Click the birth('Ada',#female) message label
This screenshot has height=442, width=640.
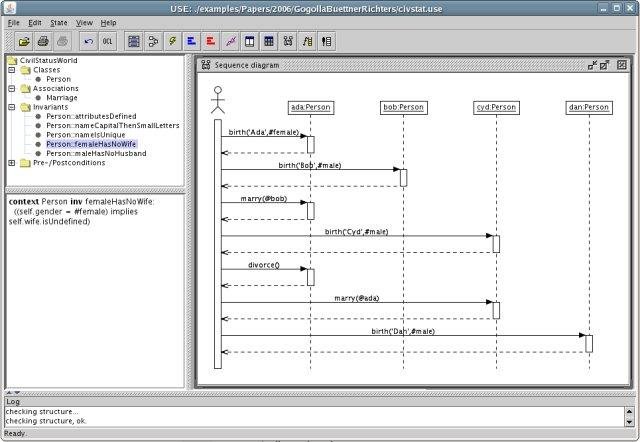click(264, 132)
